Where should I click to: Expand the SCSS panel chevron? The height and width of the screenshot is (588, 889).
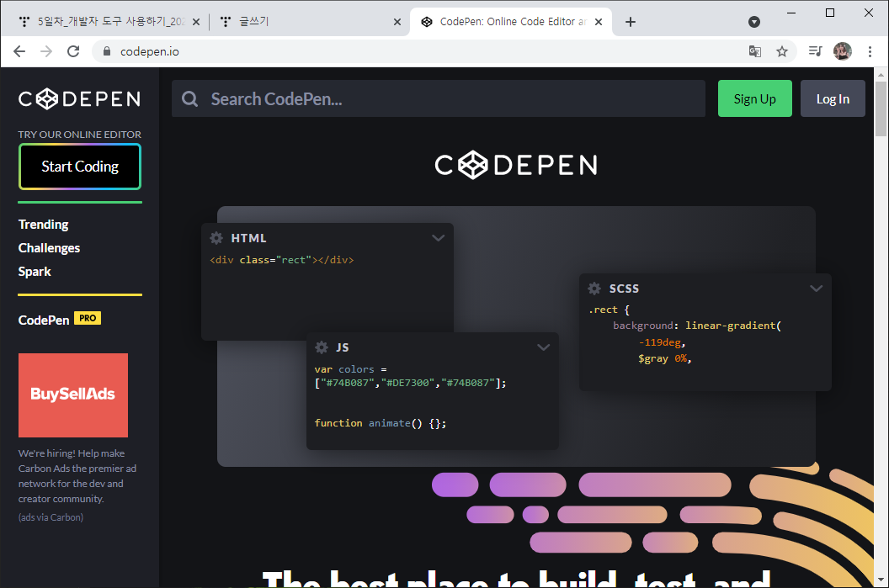click(816, 289)
